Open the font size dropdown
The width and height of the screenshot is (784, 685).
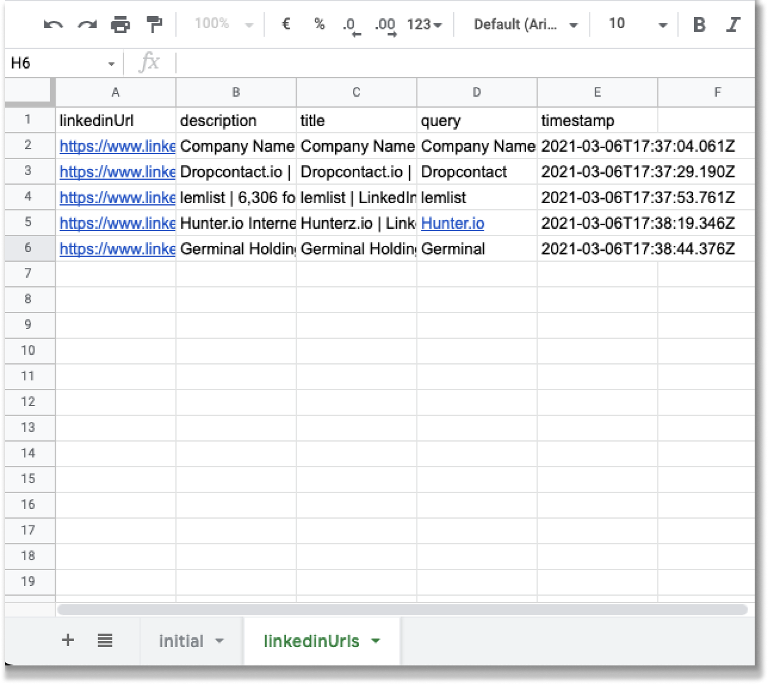[635, 24]
